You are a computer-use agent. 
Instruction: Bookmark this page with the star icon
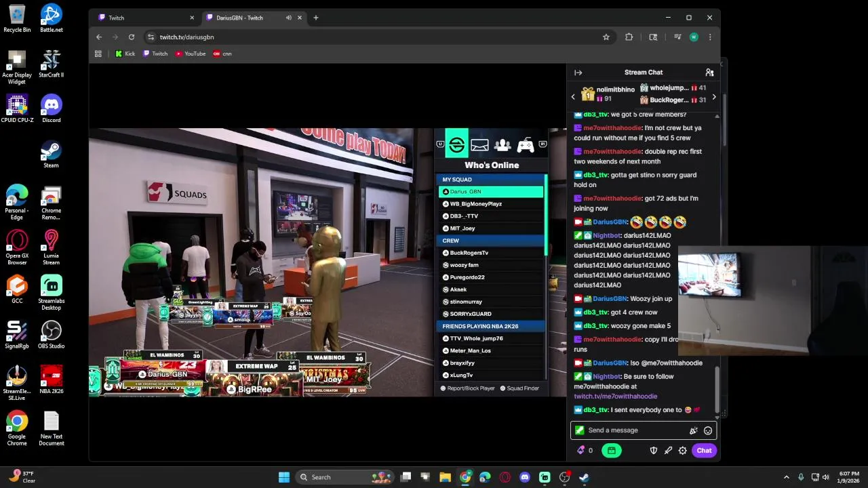point(606,37)
